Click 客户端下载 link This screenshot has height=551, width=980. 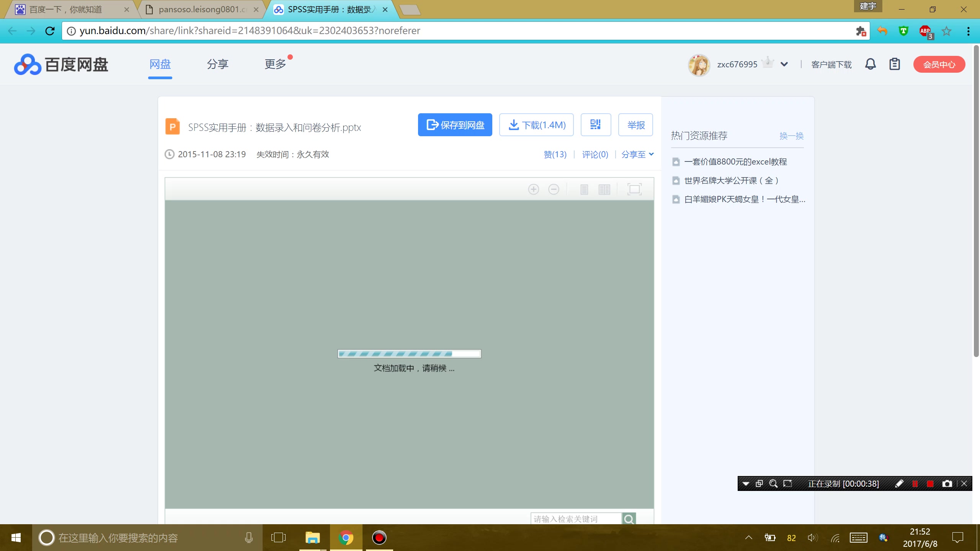pyautogui.click(x=831, y=64)
